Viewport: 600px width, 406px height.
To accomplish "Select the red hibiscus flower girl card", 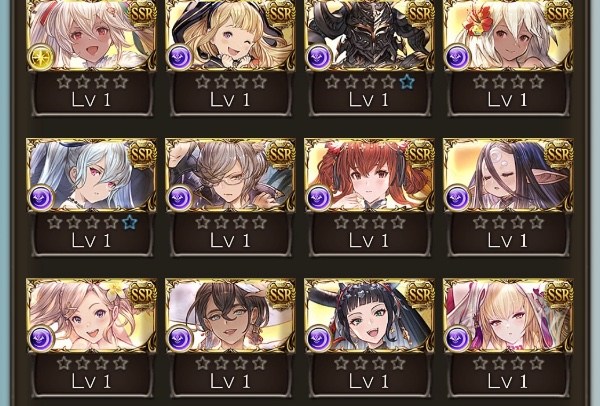I will point(508,35).
